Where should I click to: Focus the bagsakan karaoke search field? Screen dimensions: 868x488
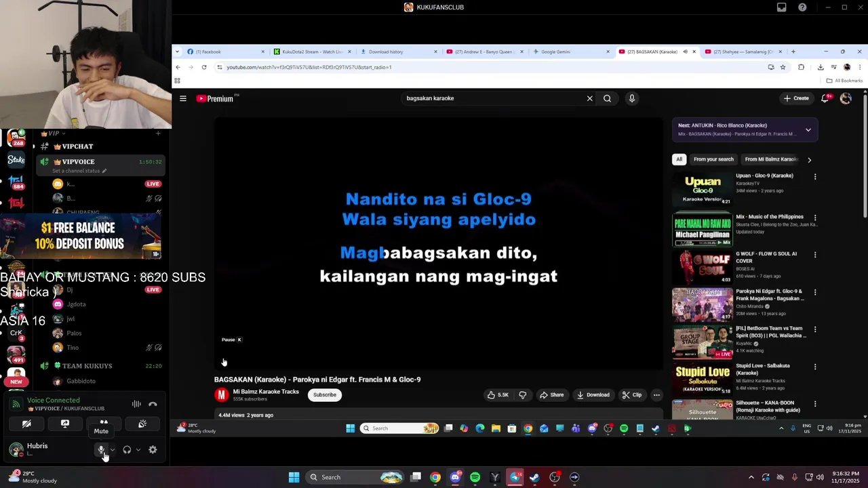[494, 98]
